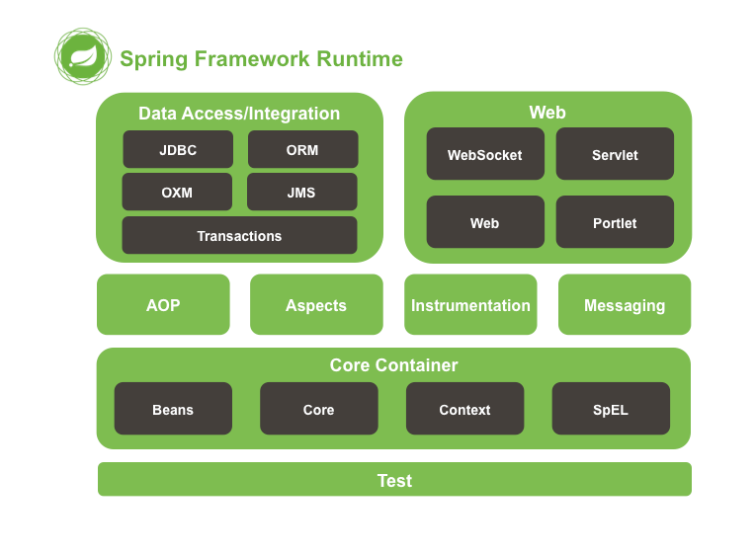Click the Test bar
This screenshot has width=756, height=554.
(395, 479)
